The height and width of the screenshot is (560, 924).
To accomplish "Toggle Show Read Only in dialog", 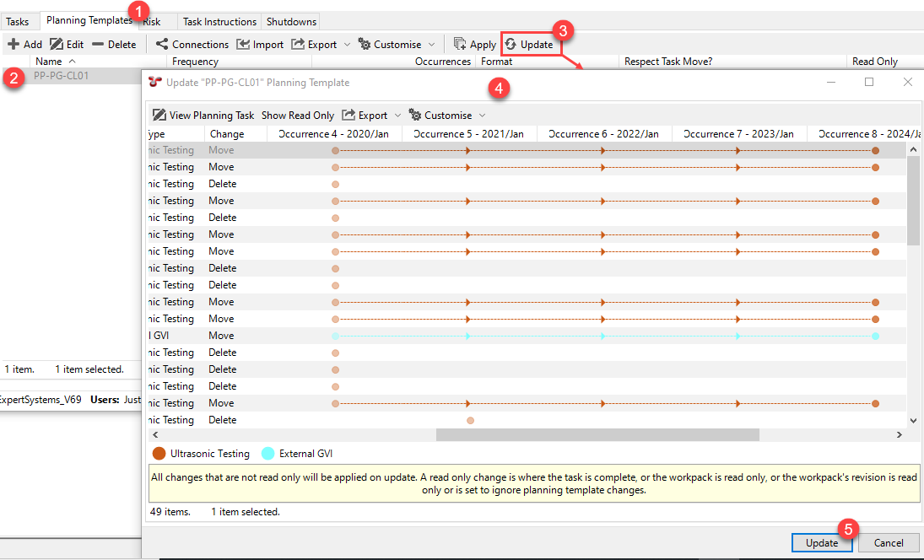I will point(298,116).
